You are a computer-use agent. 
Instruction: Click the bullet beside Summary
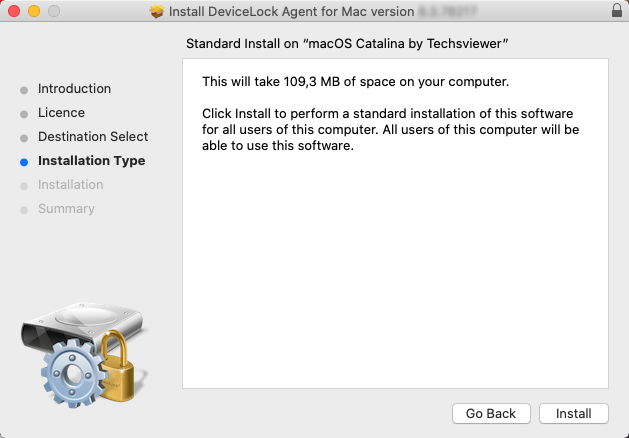pyautogui.click(x=24, y=210)
